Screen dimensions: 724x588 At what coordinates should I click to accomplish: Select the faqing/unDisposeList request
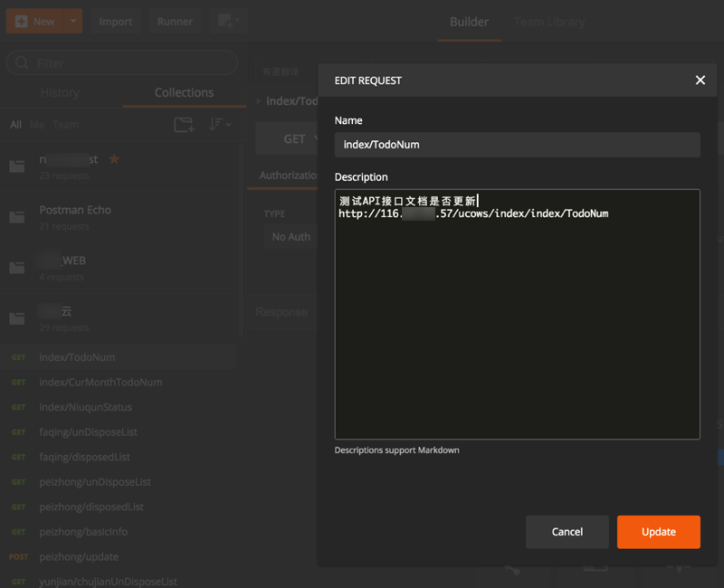click(x=119, y=432)
